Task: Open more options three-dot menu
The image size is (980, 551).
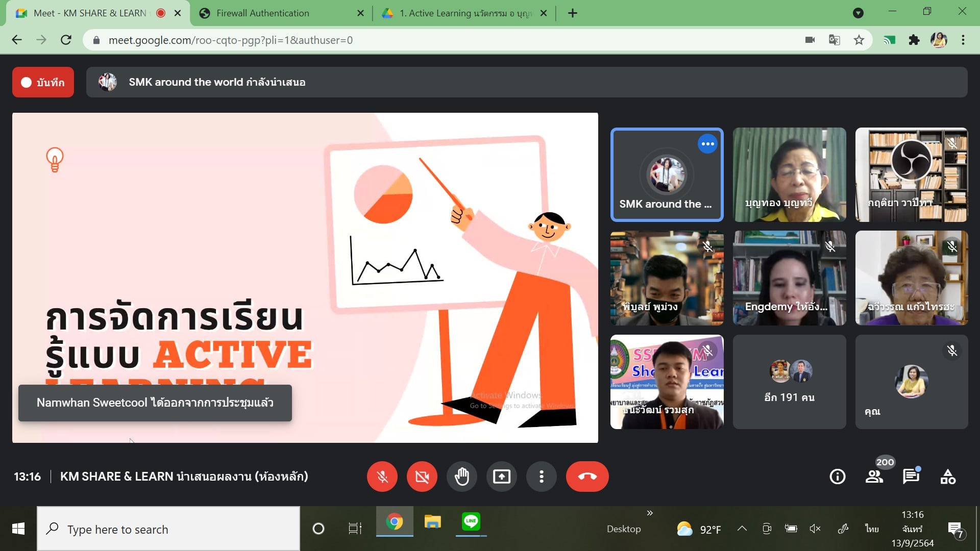Action: [x=541, y=477]
